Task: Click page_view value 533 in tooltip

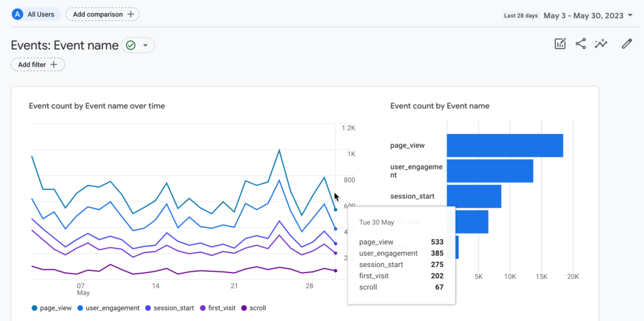Action: (x=437, y=242)
